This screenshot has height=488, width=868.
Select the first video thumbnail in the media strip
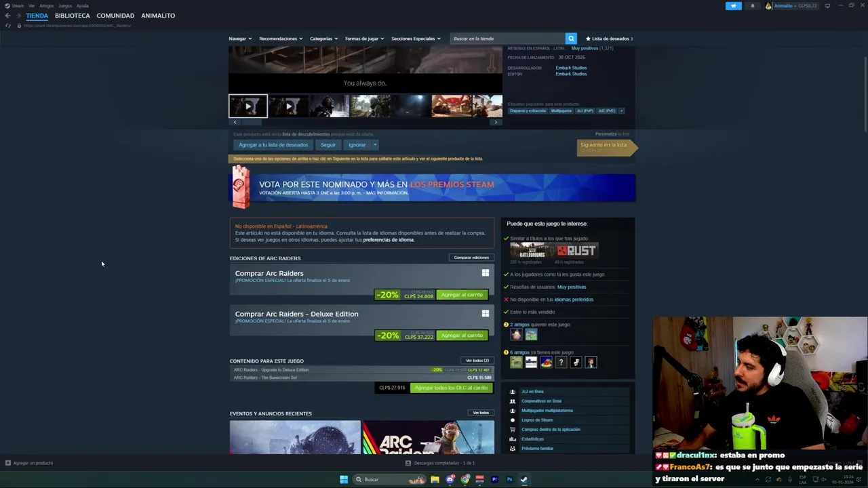tap(248, 106)
